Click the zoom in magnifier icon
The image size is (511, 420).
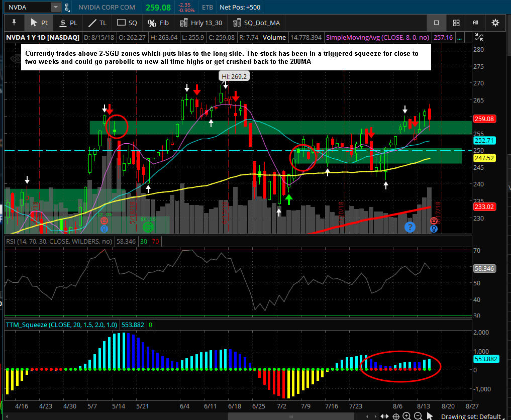tap(407, 416)
